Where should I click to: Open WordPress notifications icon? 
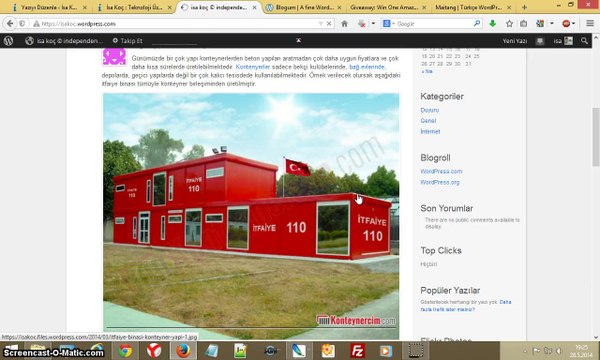point(540,41)
